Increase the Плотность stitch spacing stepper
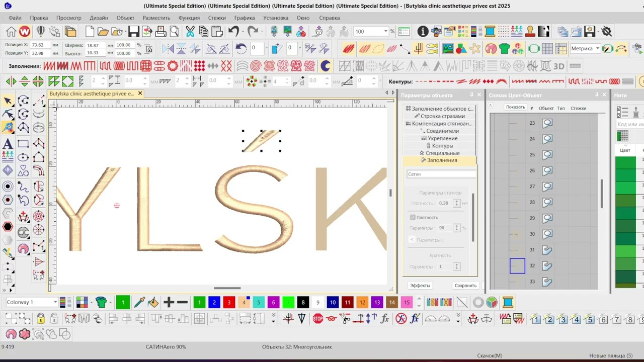The width and height of the screenshot is (644, 362). click(x=457, y=201)
